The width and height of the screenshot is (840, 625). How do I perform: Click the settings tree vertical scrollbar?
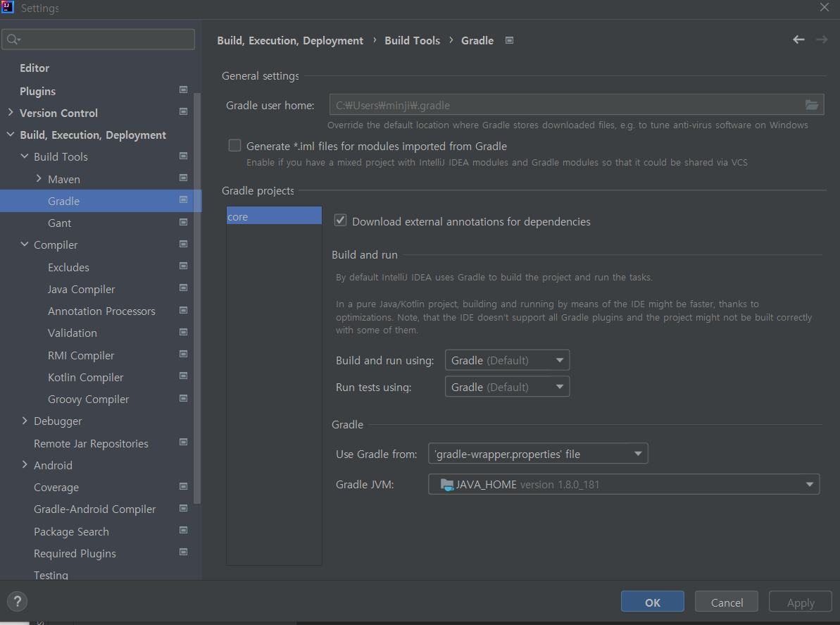click(x=197, y=297)
